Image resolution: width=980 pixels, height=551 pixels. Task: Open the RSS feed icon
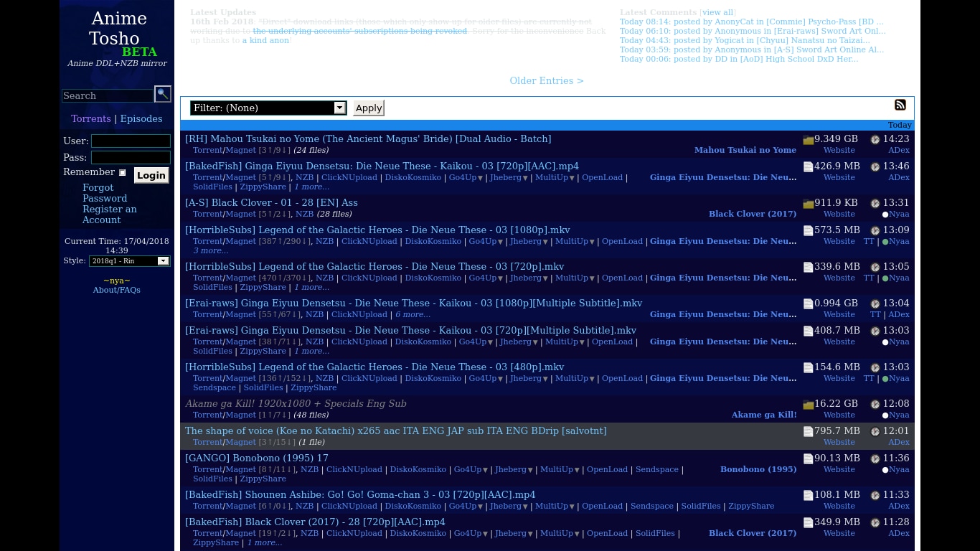coord(900,105)
